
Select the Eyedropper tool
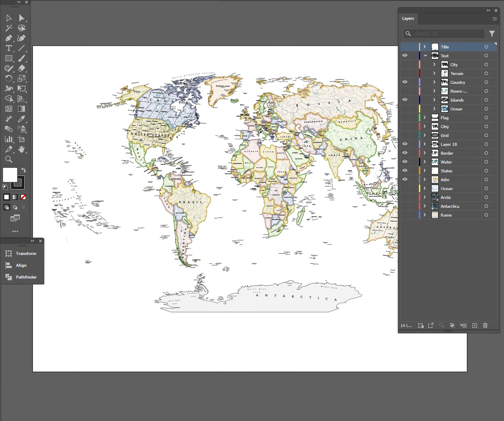pos(22,119)
